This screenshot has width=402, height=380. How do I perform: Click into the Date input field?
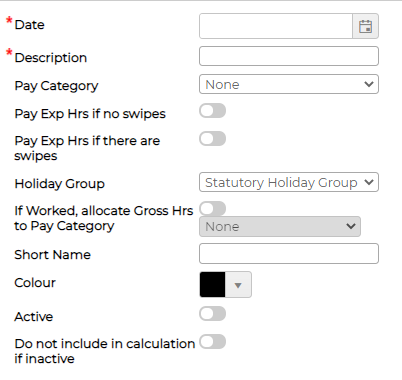pyautogui.click(x=276, y=26)
